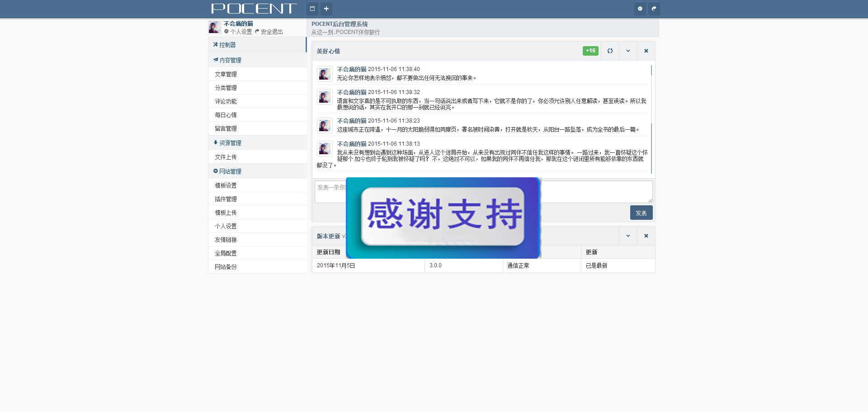Close the 美好心情 panel
Viewport: 868px width, 412px height.
tap(646, 51)
